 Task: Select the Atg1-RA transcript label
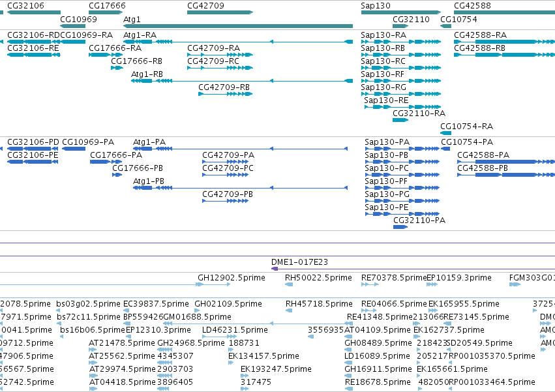[140, 35]
